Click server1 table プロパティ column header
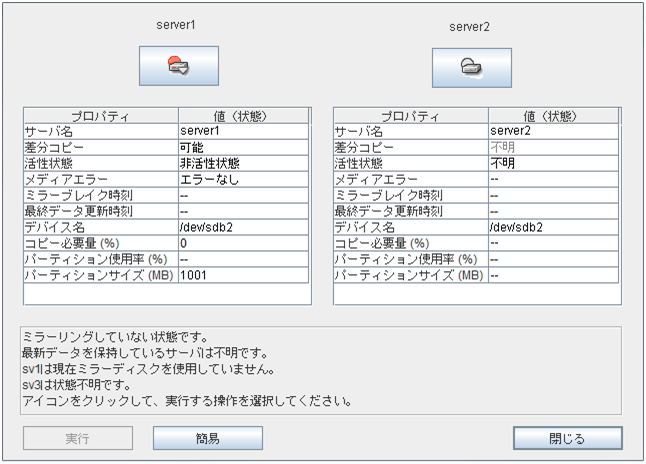This screenshot has width=646, height=464. point(100,115)
